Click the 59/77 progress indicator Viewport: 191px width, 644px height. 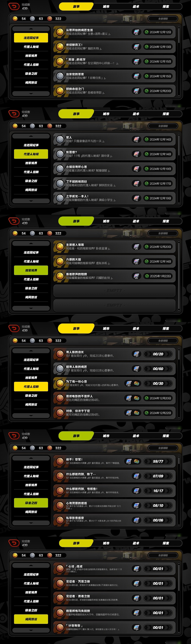(x=158, y=461)
